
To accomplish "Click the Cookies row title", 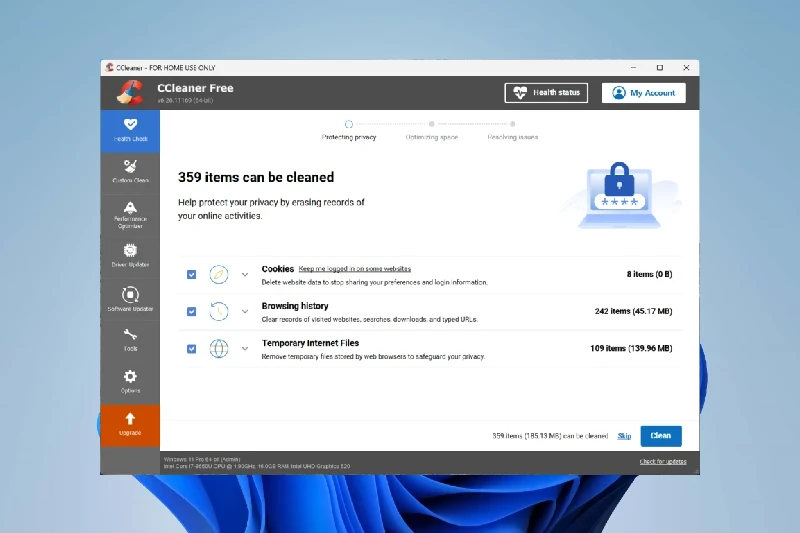I will tap(278, 269).
